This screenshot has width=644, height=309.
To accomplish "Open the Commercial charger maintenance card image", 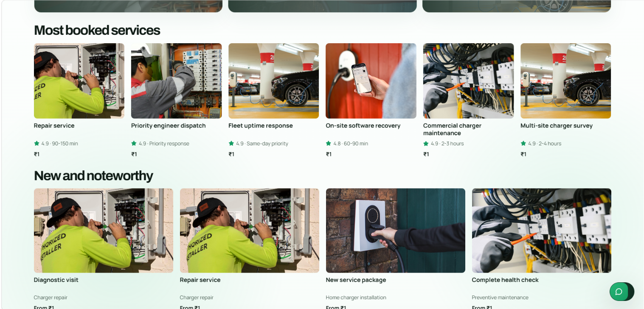I will [468, 81].
